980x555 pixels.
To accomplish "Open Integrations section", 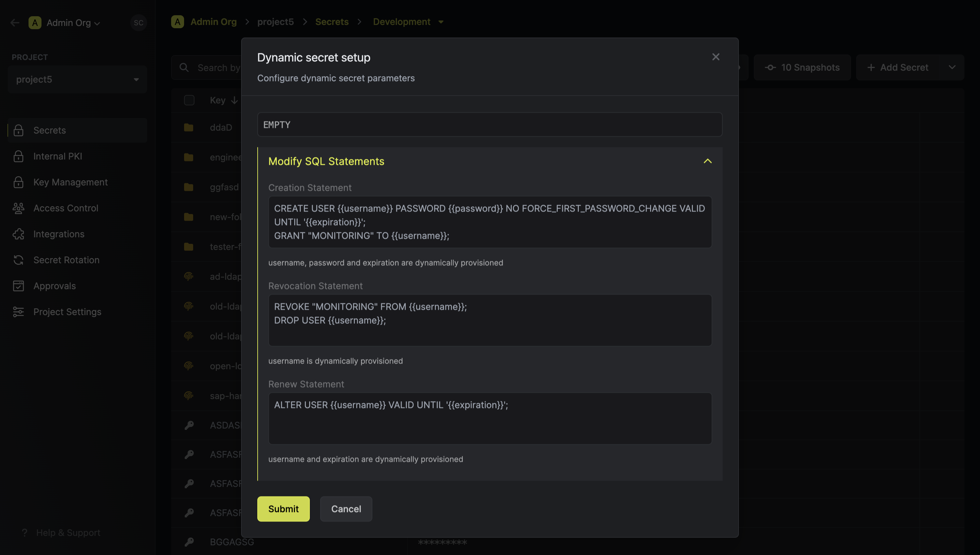I will (x=77, y=234).
